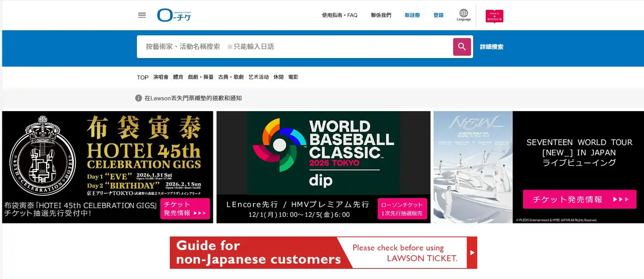
Task: Click the arrow on non-Japanese guide banner
Action: (472, 252)
